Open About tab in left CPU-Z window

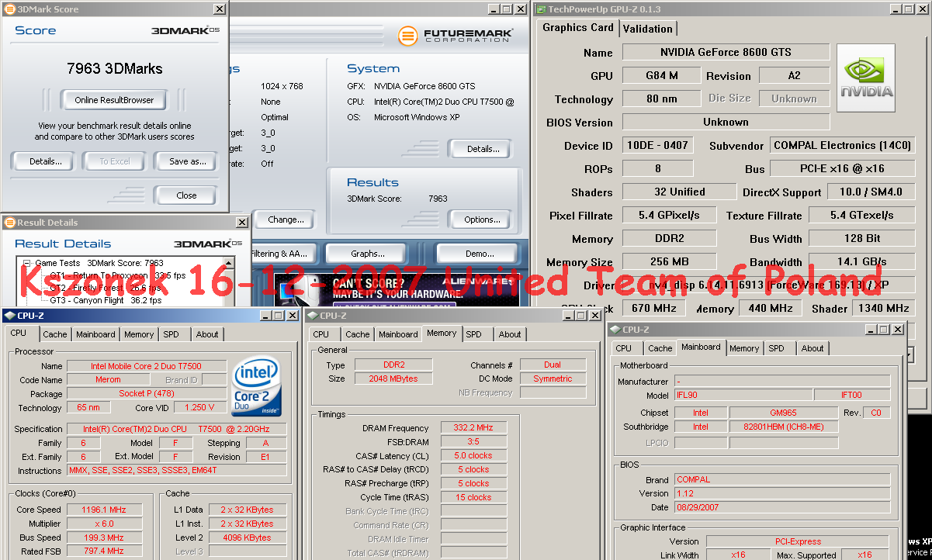click(207, 334)
